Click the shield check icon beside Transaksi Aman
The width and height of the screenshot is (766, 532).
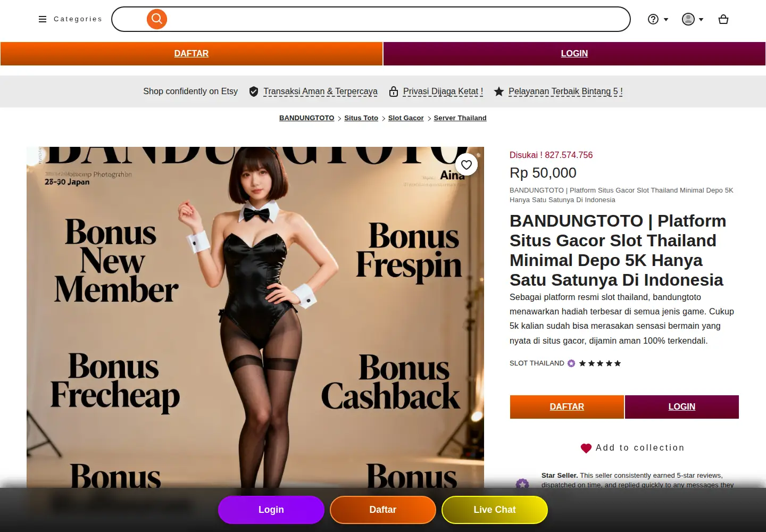[254, 92]
